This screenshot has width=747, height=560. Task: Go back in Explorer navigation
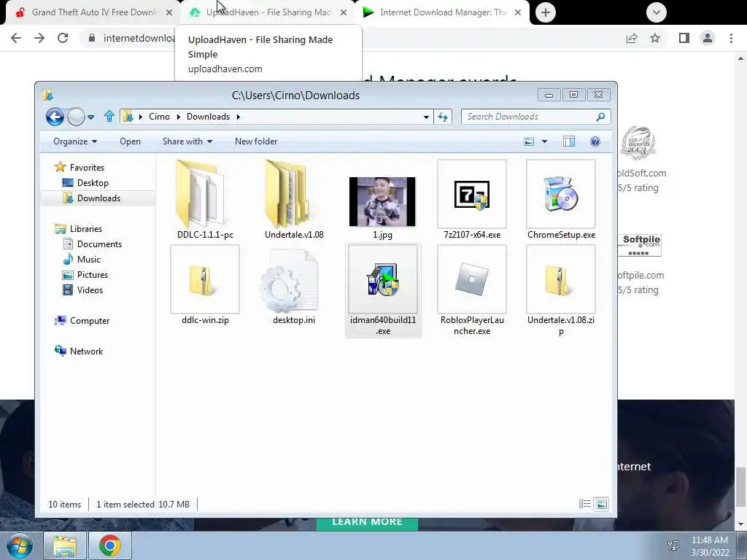[55, 117]
